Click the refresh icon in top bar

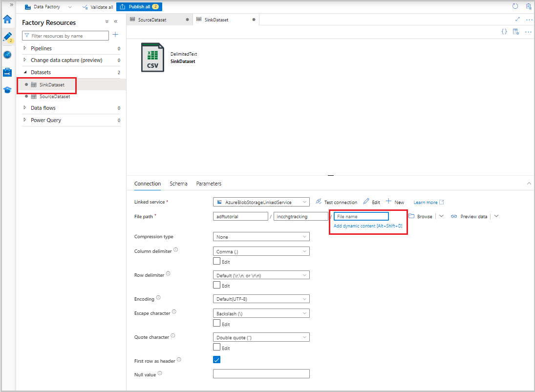coord(515,6)
